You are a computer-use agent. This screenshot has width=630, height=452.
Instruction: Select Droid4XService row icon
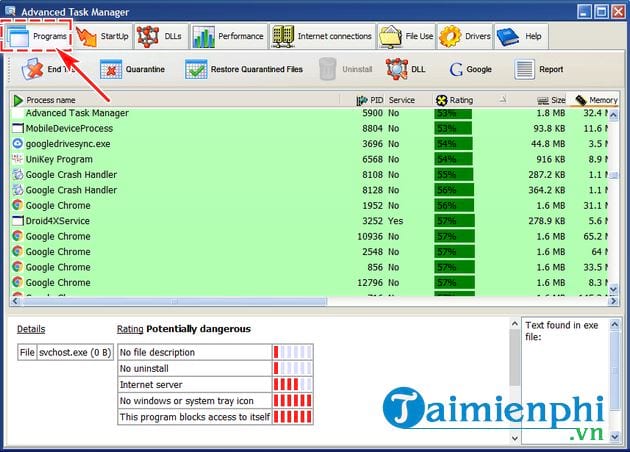coord(18,221)
